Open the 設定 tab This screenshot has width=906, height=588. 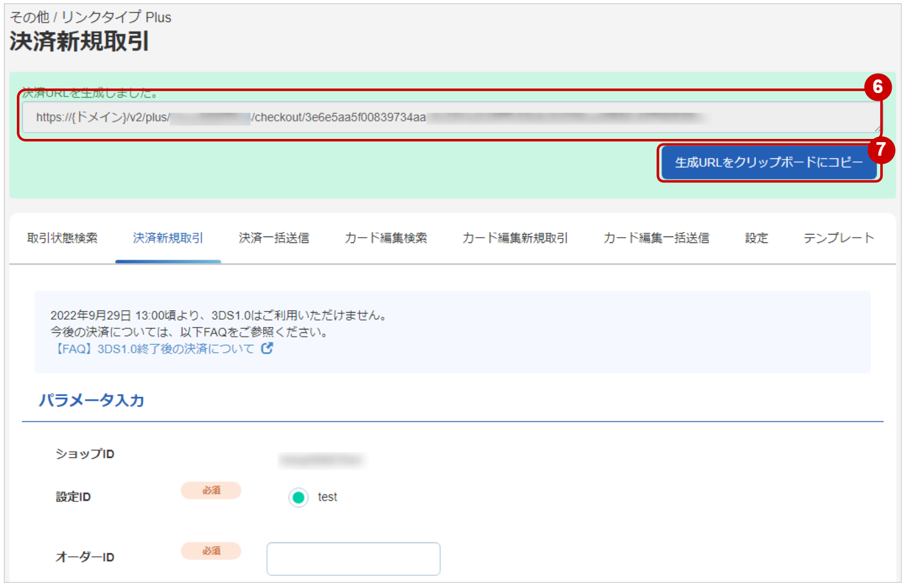coord(756,238)
